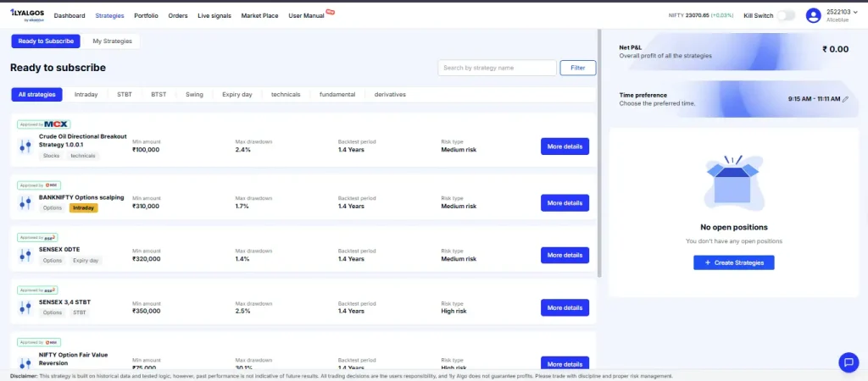Open the chat support bubble icon
The image size is (868, 381).
pos(848,362)
